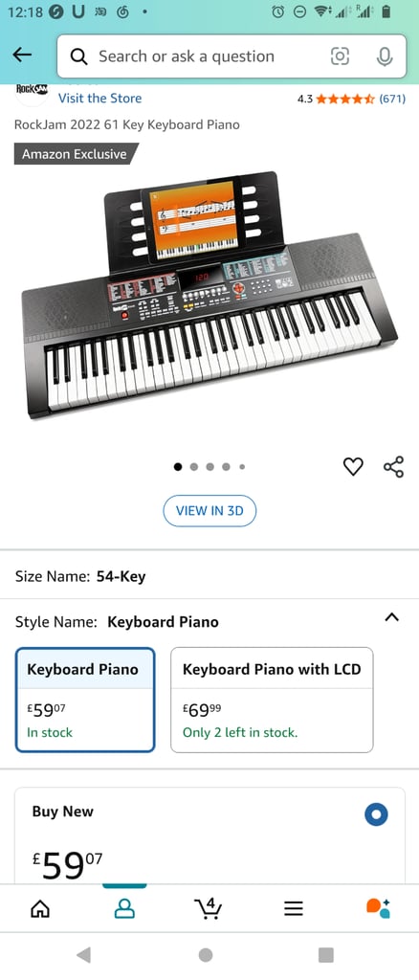Go to Home tab icon
Viewport: 419px width, 980px height.
tap(40, 908)
